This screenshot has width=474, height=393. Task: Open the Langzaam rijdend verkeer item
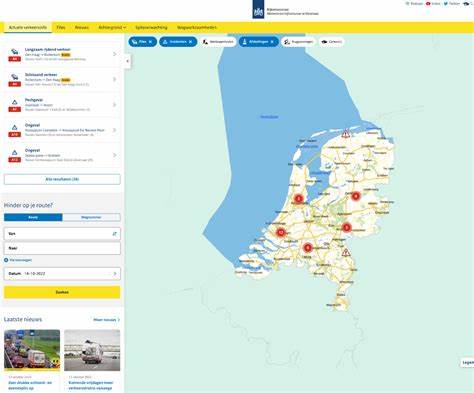tap(62, 54)
